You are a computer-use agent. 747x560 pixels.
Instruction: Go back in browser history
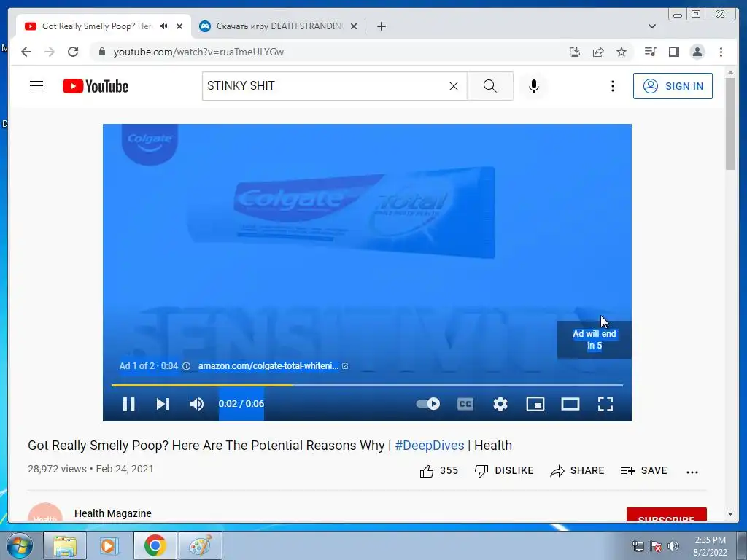pyautogui.click(x=26, y=52)
